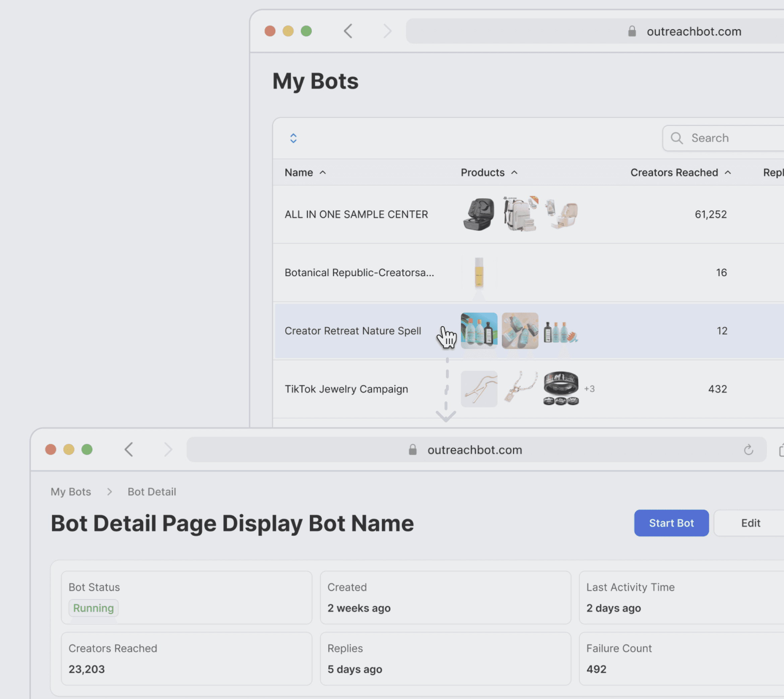Click back arrow in top browser window
This screenshot has height=699, width=784.
click(x=348, y=31)
